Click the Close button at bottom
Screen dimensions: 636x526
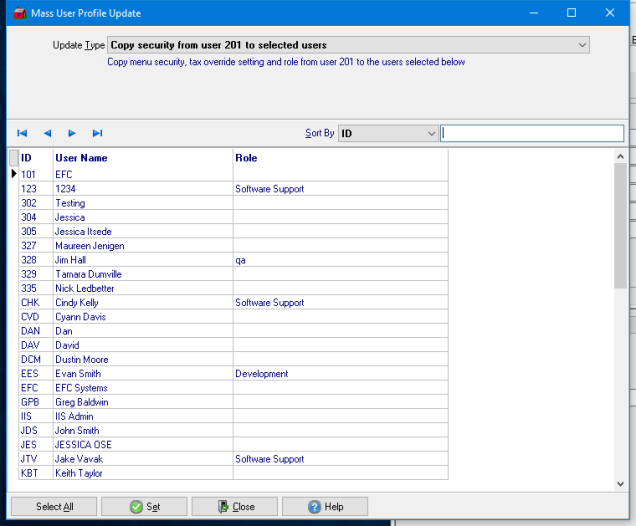coord(235,506)
